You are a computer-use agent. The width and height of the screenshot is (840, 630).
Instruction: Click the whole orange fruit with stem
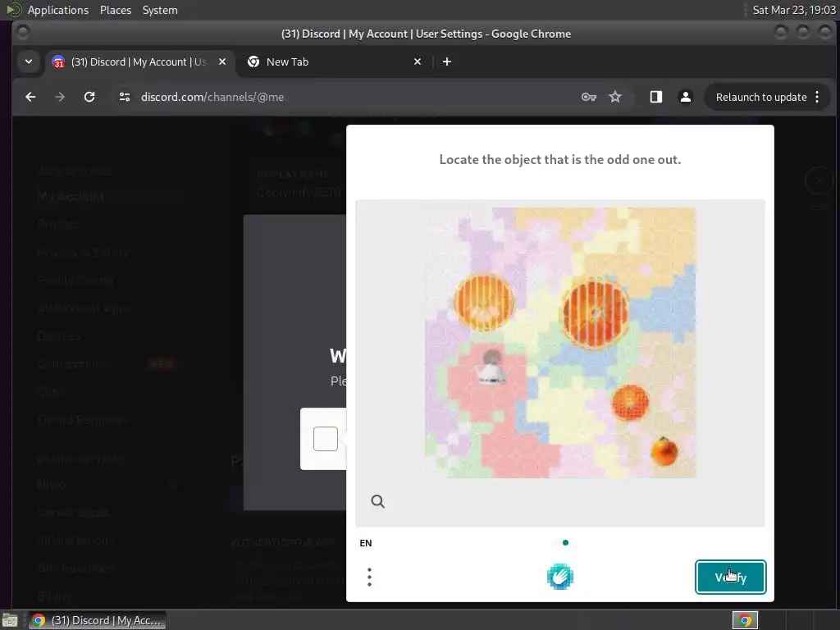664,451
